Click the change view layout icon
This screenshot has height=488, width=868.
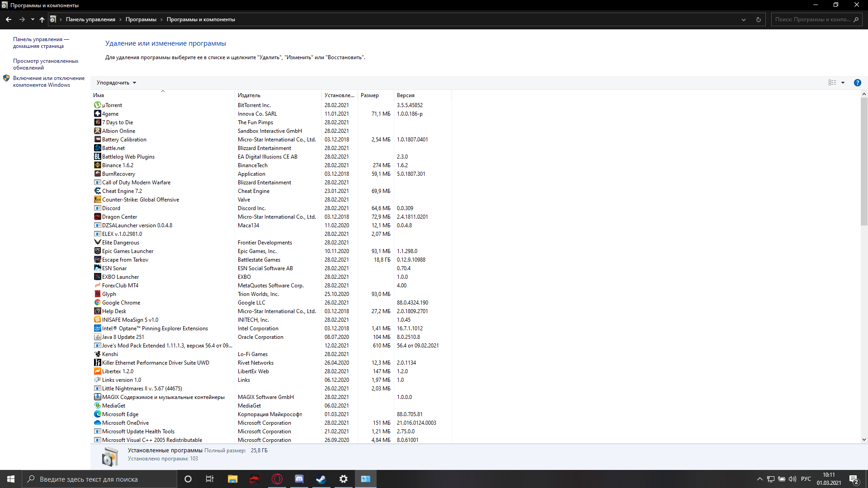(x=832, y=83)
